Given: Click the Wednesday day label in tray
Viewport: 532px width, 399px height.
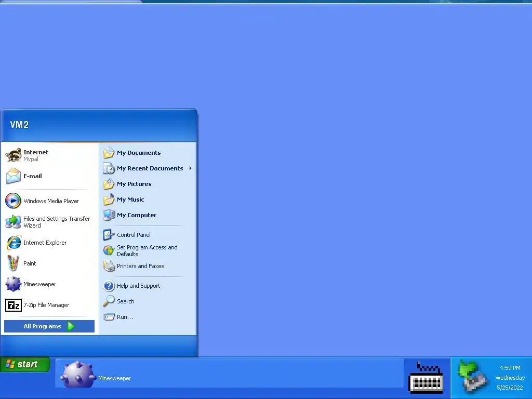Looking at the screenshot, I should coord(510,378).
